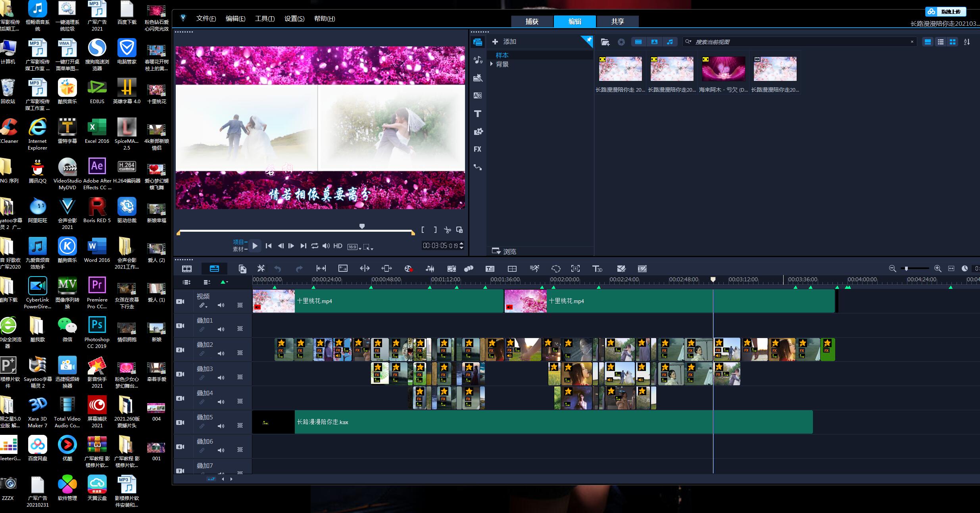Switch to storyboard view icon
Viewport: 980px width, 513px height.
coord(186,269)
